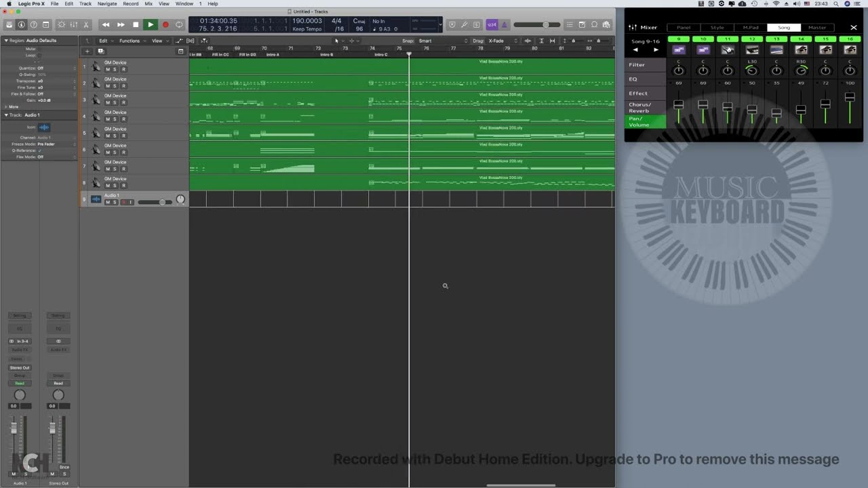Screen dimensions: 868x488
Task: Switch to Master tab in Mixer
Action: tap(817, 28)
